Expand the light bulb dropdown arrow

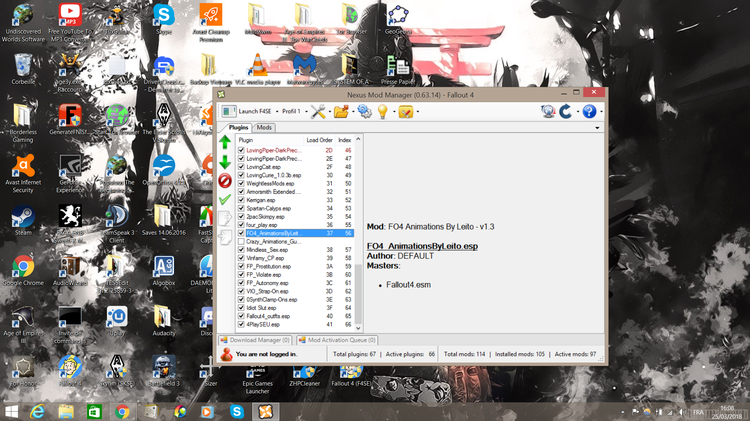tap(394, 112)
